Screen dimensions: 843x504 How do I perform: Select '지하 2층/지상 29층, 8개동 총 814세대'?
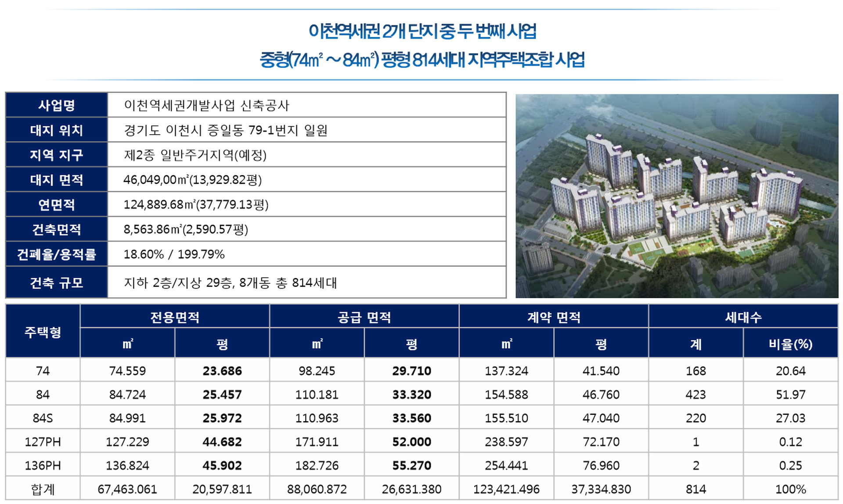pos(231,282)
